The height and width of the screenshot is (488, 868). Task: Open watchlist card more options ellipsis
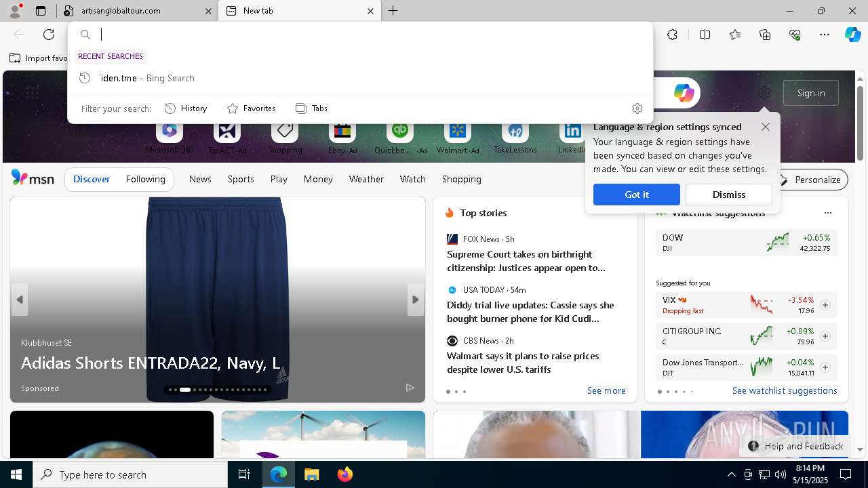827,213
